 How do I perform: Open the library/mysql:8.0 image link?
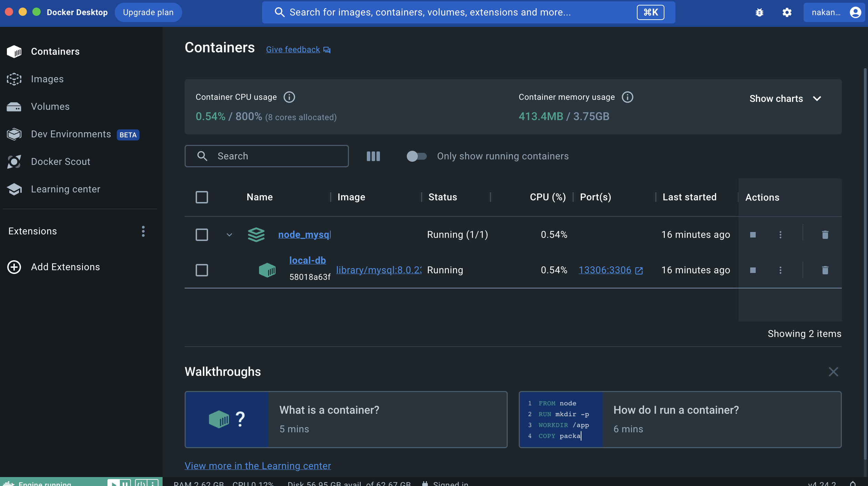(x=379, y=270)
